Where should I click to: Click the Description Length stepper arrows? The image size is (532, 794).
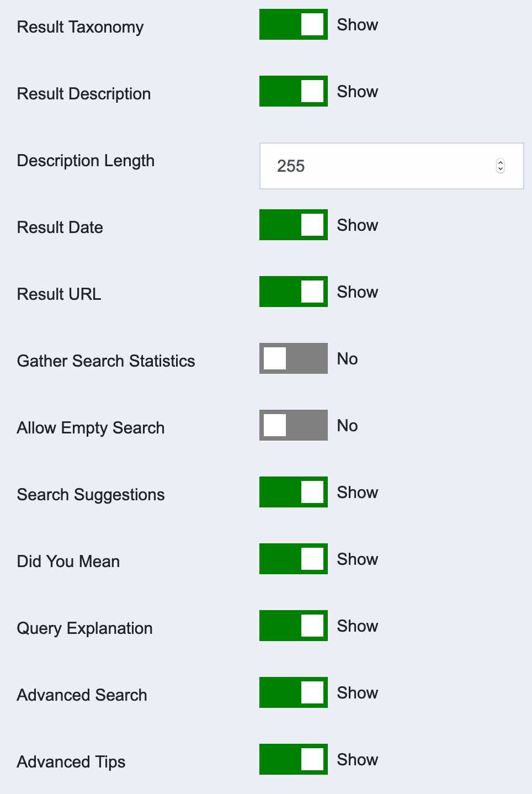(x=500, y=166)
